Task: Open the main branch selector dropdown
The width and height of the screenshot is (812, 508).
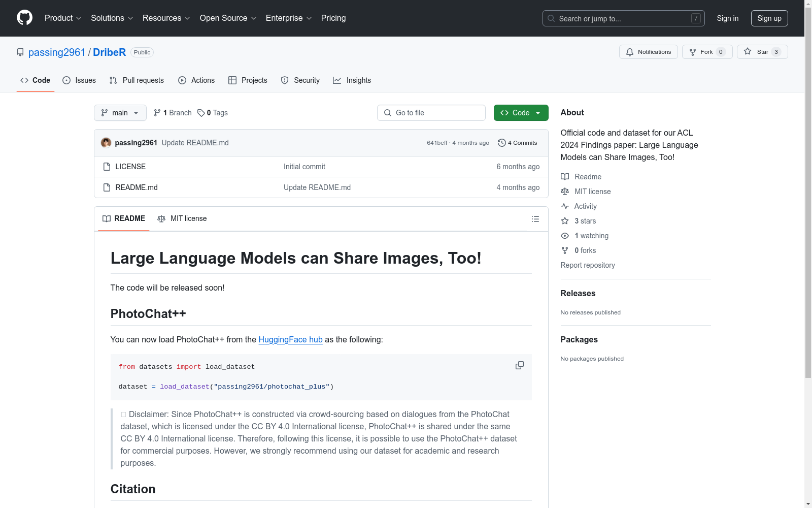Action: [120, 113]
